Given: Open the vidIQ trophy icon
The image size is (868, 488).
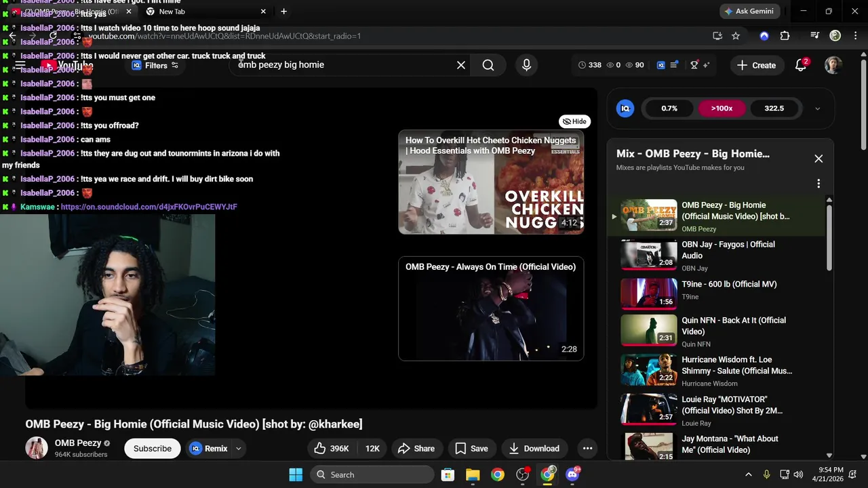Looking at the screenshot, I should point(694,65).
